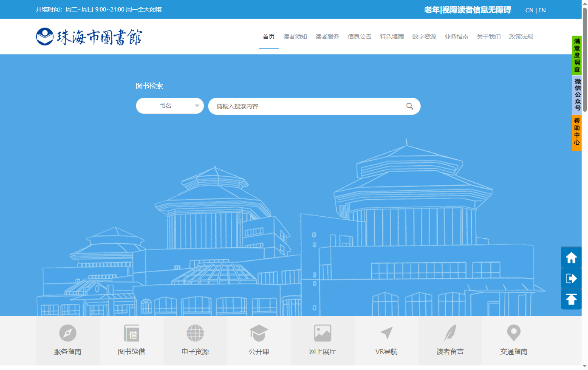Switch language to CN
Viewport: 588px width, 370px height.
(x=529, y=10)
